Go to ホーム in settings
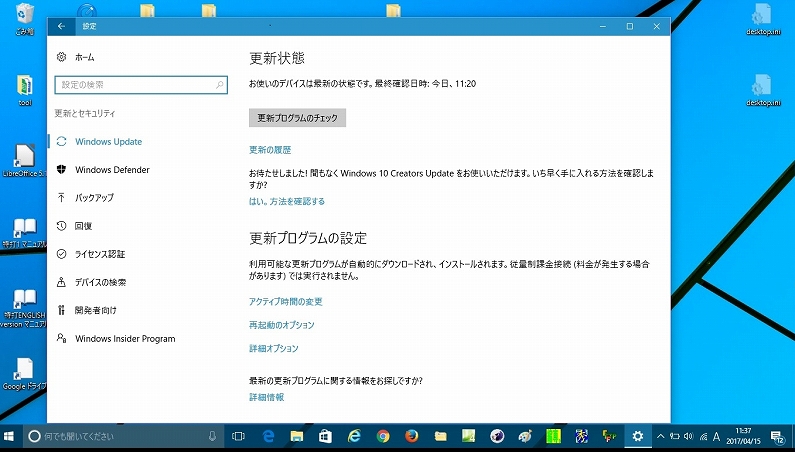The image size is (795, 452). click(84, 57)
